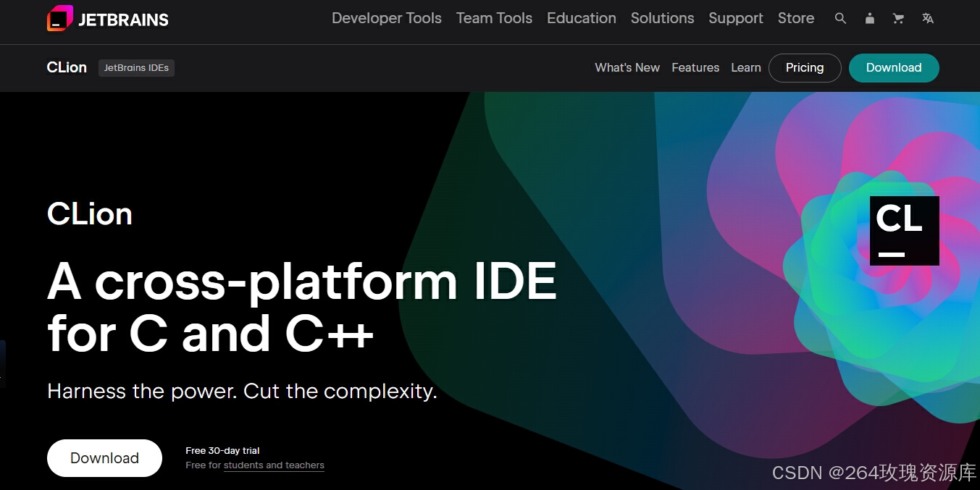
Task: Open the shopping cart icon
Action: pos(898,19)
